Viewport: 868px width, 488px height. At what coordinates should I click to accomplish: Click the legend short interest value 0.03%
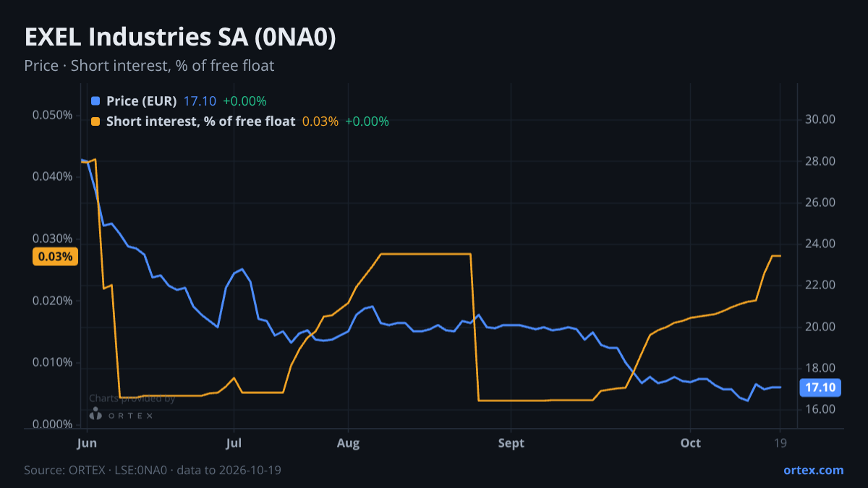coord(320,121)
